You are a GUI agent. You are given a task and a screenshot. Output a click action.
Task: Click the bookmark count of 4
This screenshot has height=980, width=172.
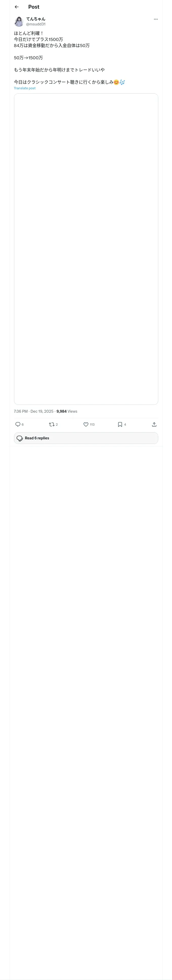pos(125,425)
